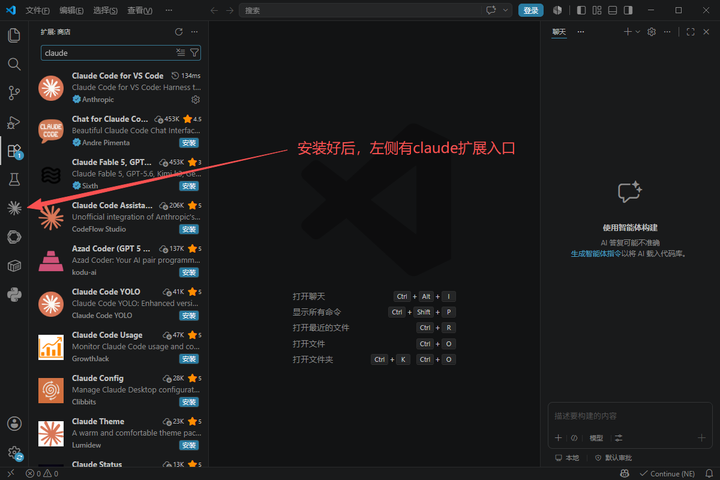Open ellipsis beside the chat settings gear
This screenshot has width=720, height=480.
tap(667, 32)
